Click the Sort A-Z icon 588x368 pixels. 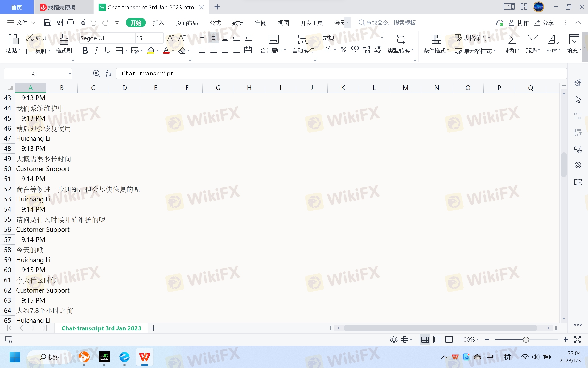553,39
